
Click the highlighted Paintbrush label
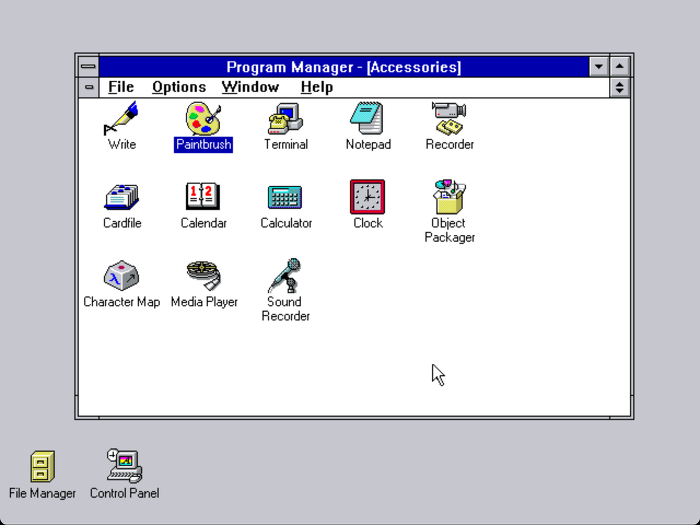click(x=203, y=145)
